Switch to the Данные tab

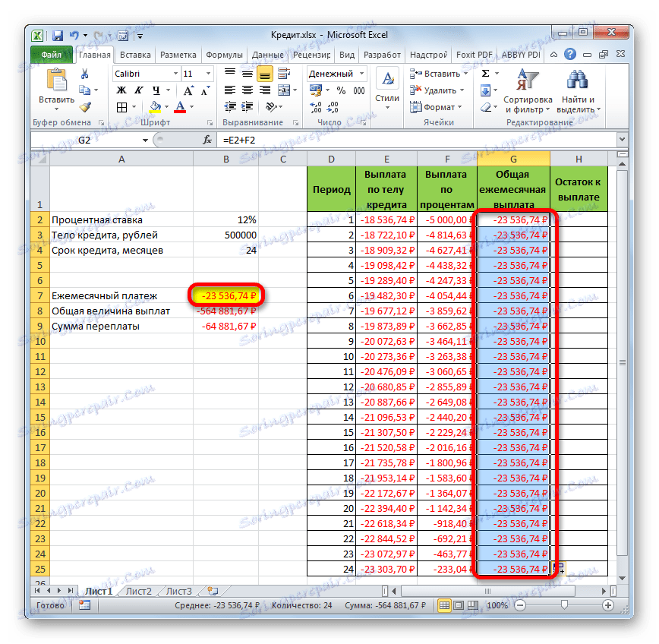tap(267, 55)
